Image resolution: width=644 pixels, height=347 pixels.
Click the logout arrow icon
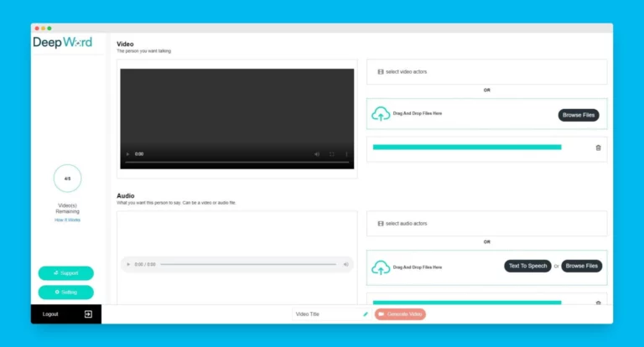tap(88, 314)
